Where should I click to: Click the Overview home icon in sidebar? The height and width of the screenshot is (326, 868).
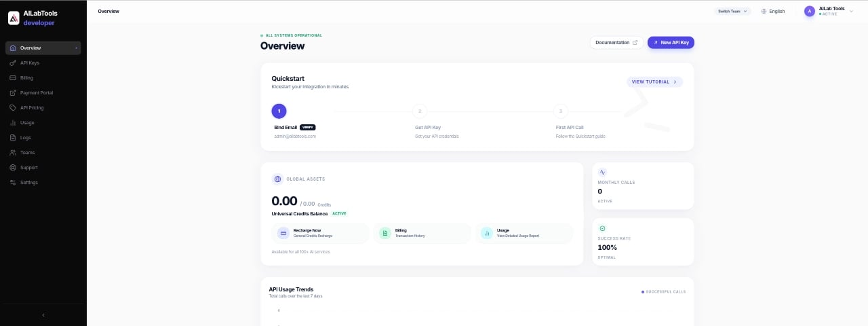[13, 48]
